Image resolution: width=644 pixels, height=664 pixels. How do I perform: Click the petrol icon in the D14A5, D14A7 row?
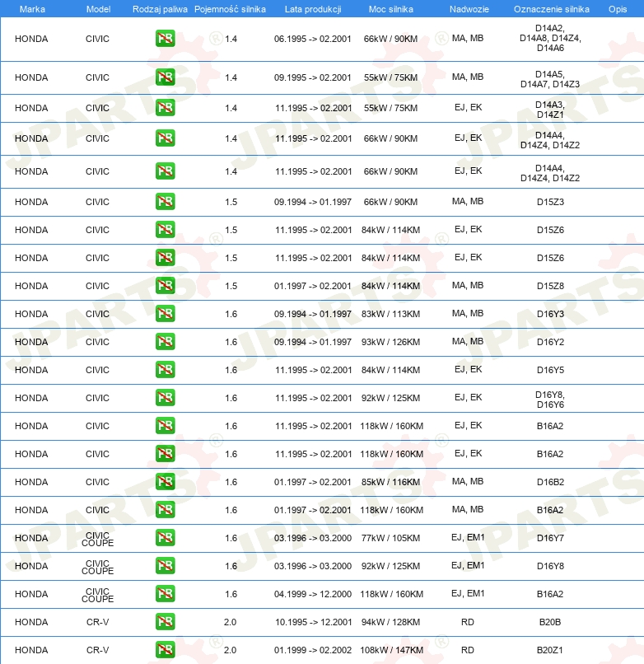[166, 77]
